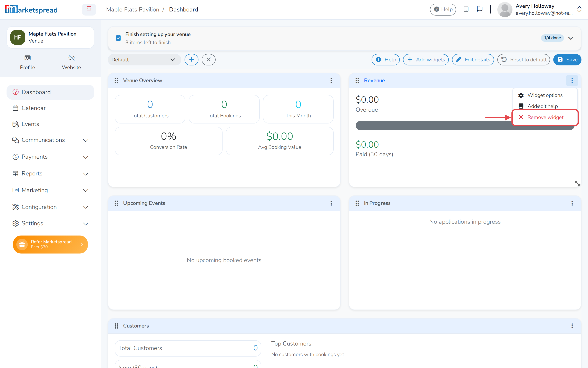588x368 pixels.
Task: Delete dashboard using the X circle icon
Action: 208,60
